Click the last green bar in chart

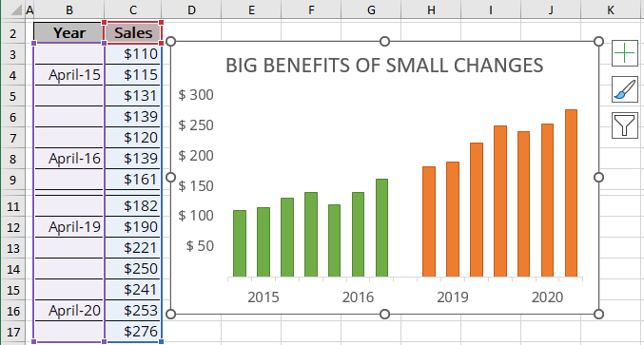382,228
